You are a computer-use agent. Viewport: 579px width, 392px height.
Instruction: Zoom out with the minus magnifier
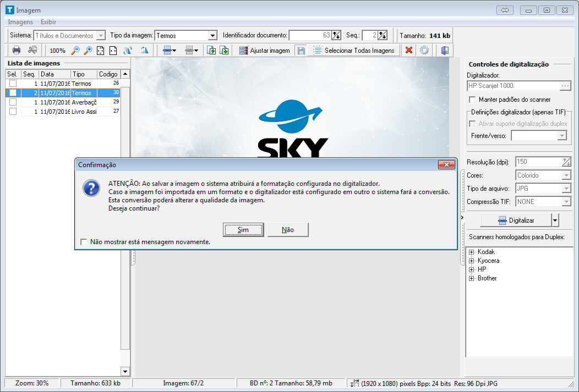coord(75,50)
